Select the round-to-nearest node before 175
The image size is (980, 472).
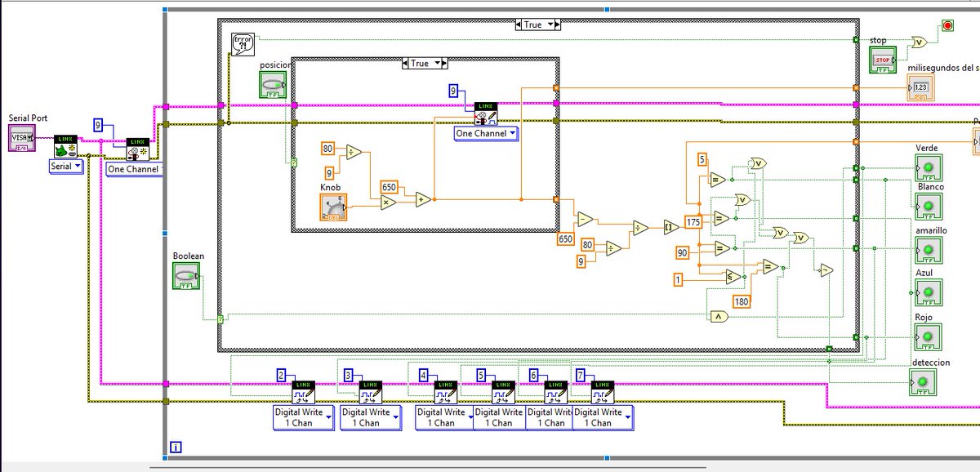(671, 228)
